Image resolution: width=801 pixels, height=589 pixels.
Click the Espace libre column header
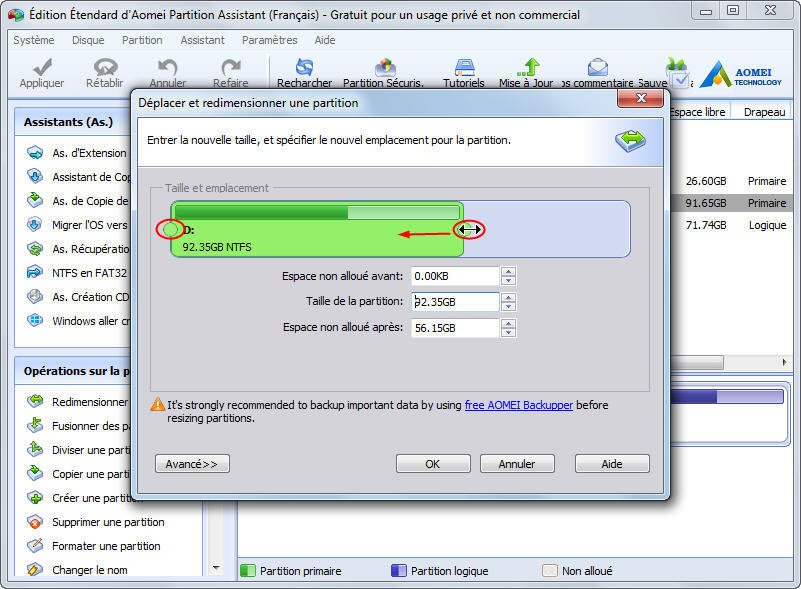coord(697,112)
